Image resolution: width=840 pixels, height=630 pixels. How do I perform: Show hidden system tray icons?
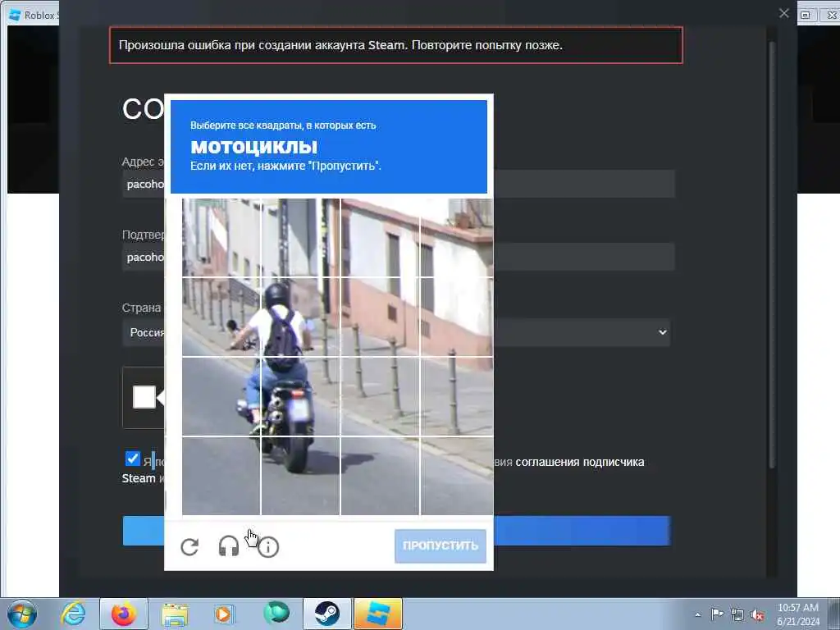click(x=697, y=614)
